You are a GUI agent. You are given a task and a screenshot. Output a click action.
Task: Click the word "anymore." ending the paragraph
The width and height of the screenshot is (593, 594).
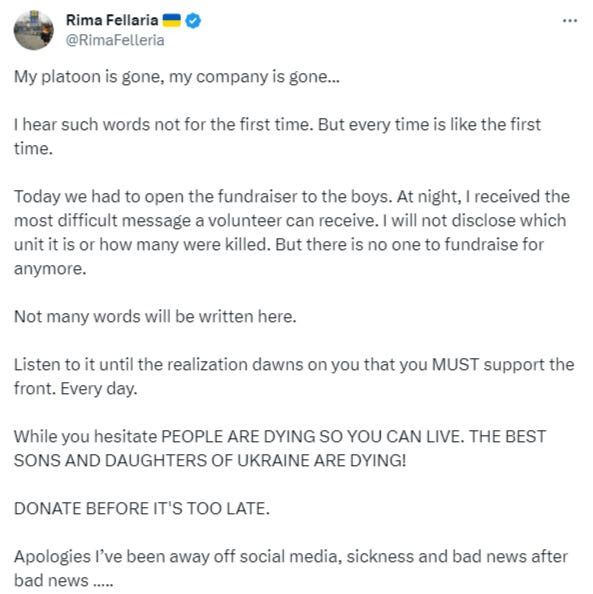pyautogui.click(x=50, y=269)
